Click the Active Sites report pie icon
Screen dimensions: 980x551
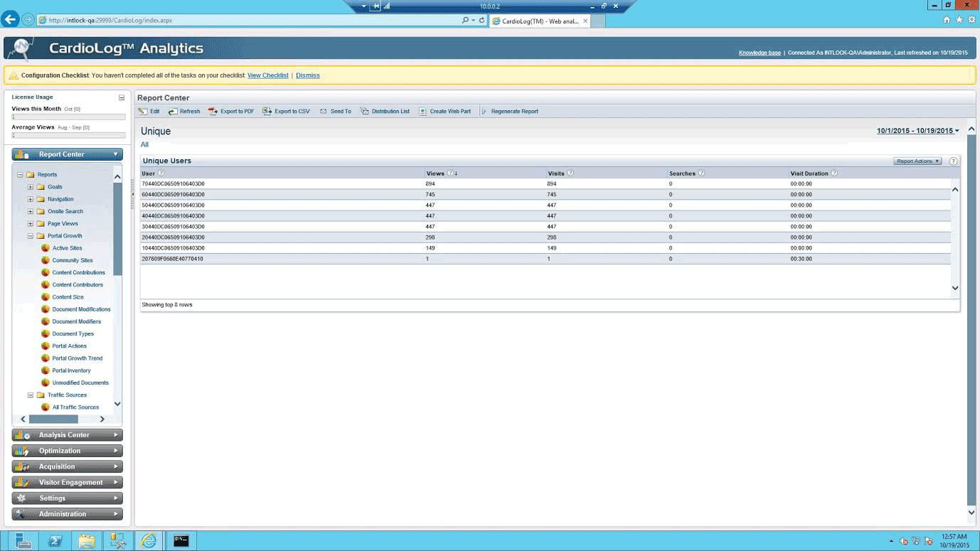click(x=46, y=248)
